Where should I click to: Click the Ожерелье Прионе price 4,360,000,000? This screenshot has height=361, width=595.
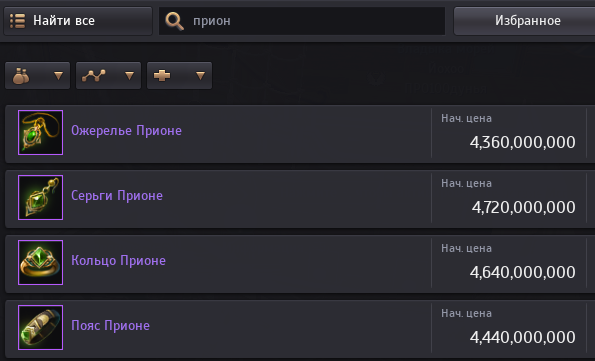pyautogui.click(x=523, y=142)
